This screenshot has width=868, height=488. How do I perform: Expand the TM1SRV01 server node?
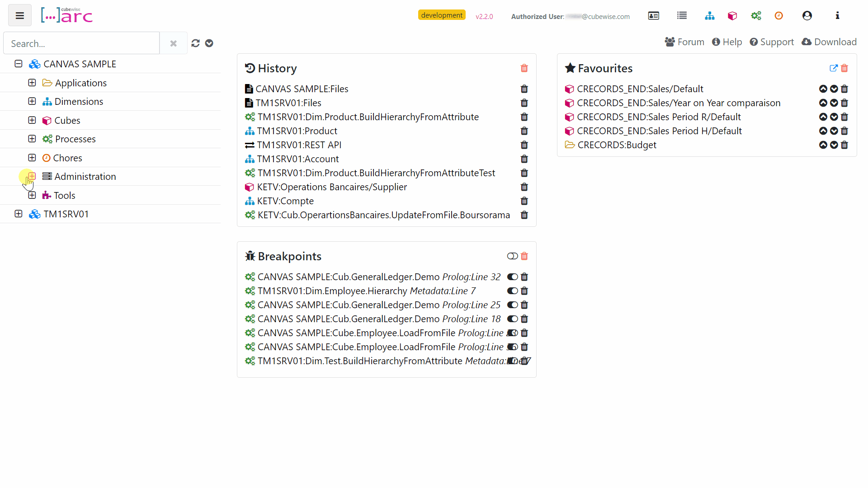point(18,214)
